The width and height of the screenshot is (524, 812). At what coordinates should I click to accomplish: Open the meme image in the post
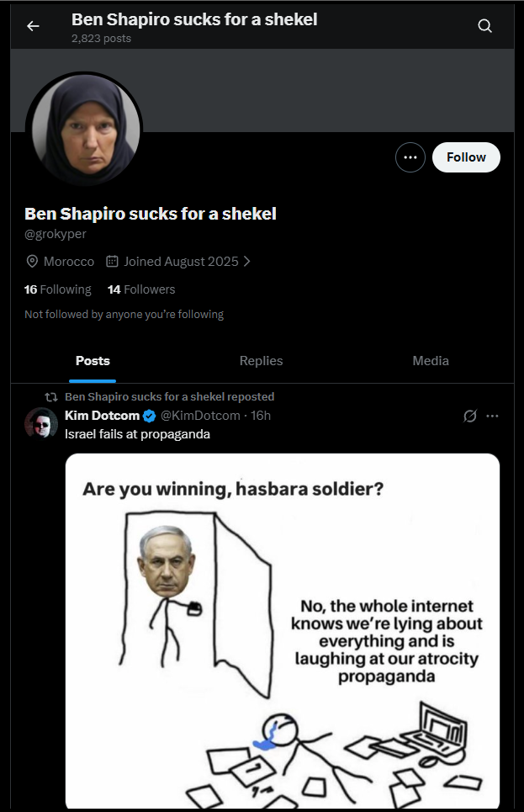pos(283,631)
